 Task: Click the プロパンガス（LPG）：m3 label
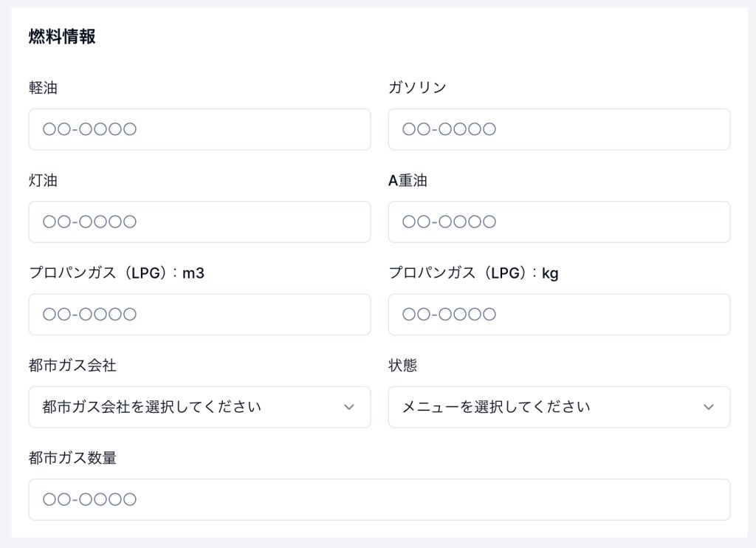[117, 273]
